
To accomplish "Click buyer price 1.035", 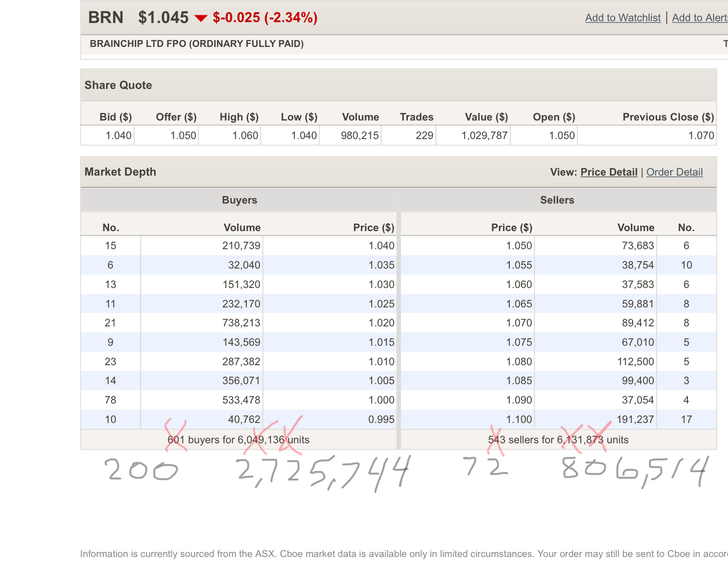I will 382,265.
